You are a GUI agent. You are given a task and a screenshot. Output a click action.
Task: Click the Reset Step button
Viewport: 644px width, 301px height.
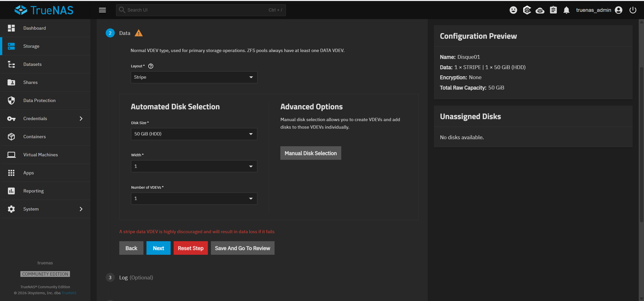[191, 248]
